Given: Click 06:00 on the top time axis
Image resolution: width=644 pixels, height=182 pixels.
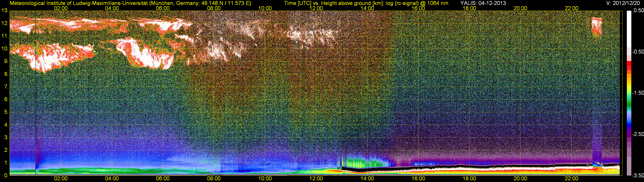Looking at the screenshot, I should [x=163, y=8].
